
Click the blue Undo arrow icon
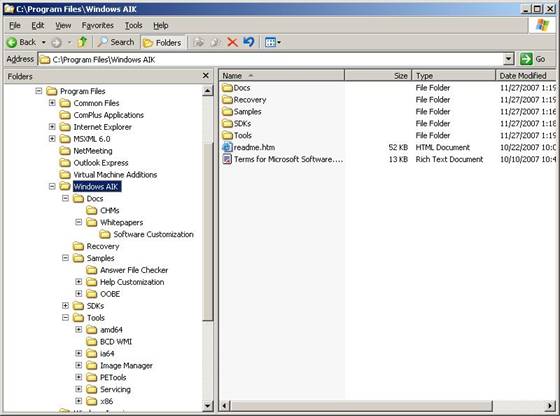(249, 42)
